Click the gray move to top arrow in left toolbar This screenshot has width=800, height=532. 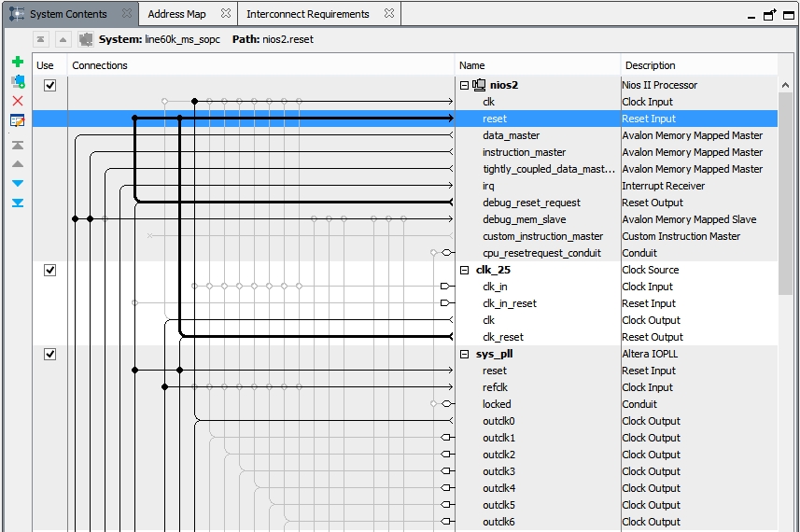(17, 145)
